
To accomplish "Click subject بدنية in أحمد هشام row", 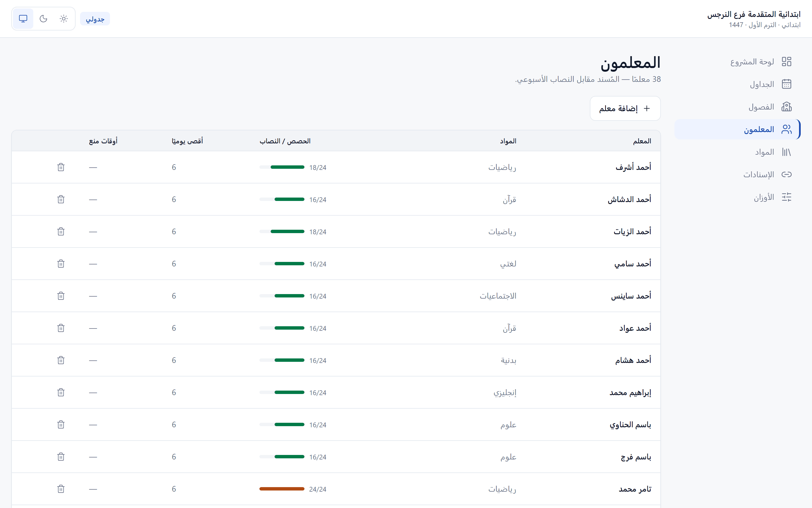I will (508, 360).
